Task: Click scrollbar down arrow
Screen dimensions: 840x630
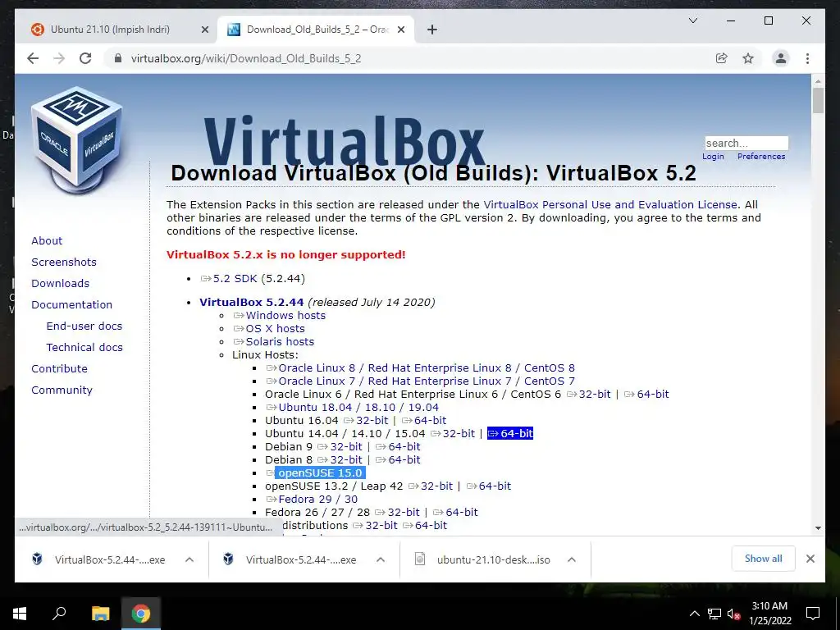Action: point(818,528)
